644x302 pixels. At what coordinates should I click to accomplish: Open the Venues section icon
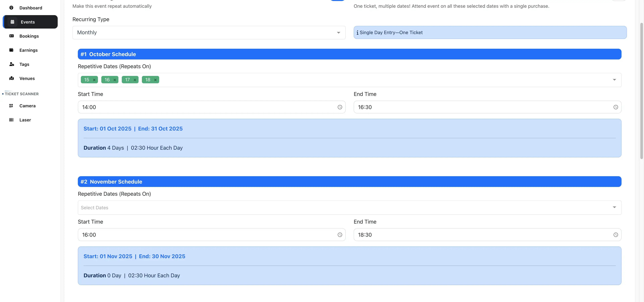[12, 78]
